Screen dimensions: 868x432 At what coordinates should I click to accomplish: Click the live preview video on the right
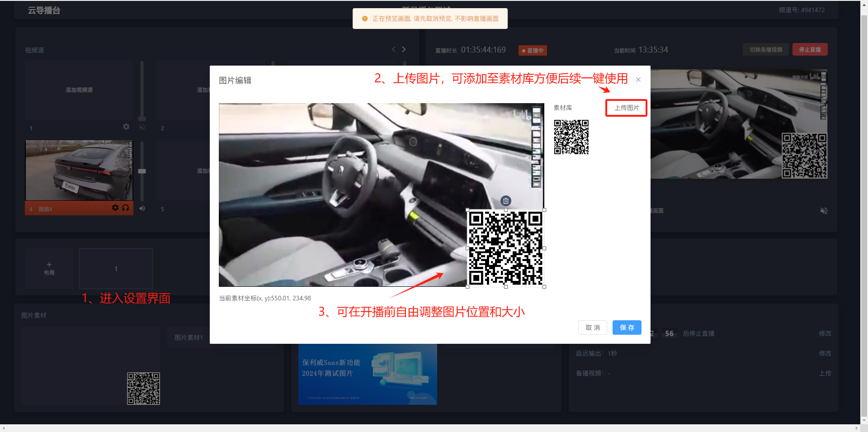739,124
